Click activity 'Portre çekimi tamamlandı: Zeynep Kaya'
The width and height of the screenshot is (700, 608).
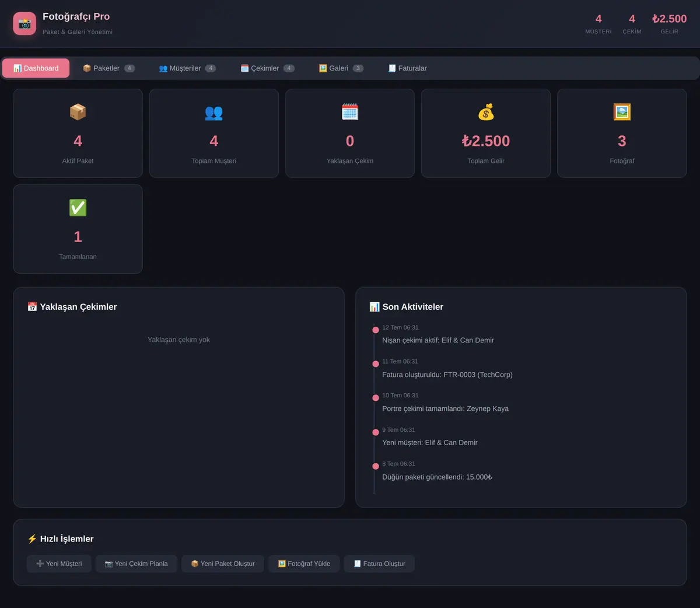[445, 408]
